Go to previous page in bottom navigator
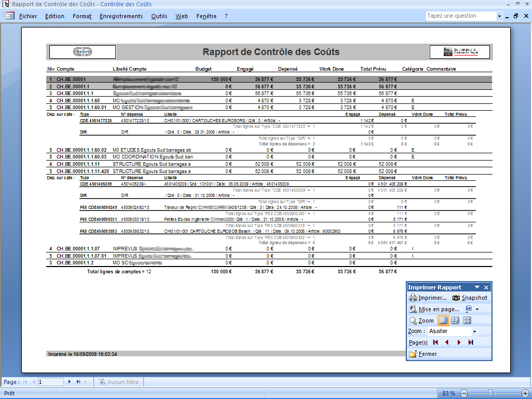The height and width of the screenshot is (399, 532). click(x=34, y=382)
